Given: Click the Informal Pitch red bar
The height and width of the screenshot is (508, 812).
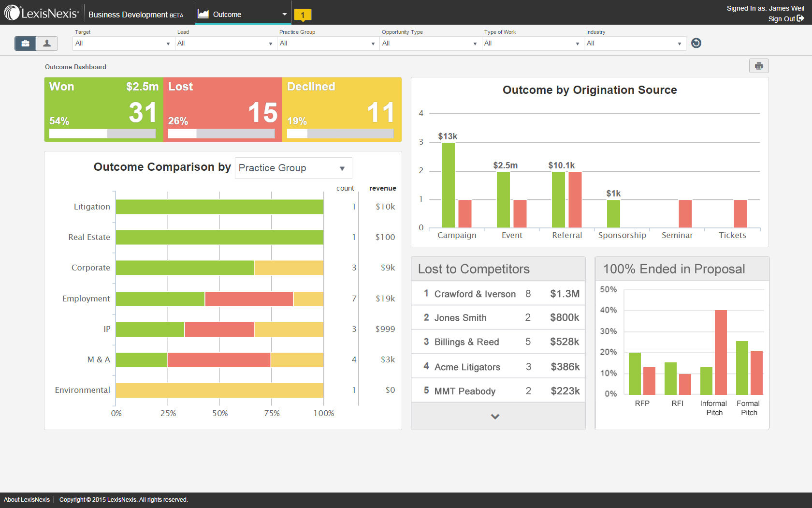Looking at the screenshot, I should pyautogui.click(x=721, y=352).
